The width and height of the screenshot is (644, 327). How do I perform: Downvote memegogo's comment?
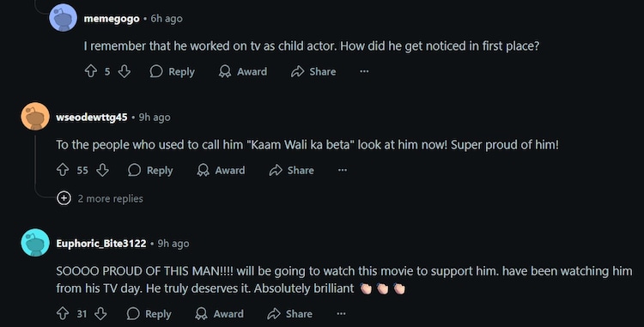(x=124, y=72)
